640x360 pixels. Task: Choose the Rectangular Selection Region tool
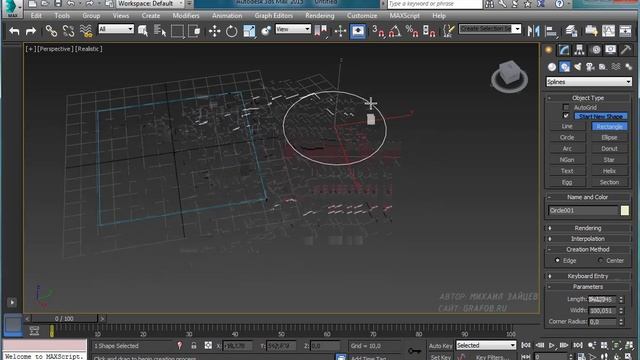tap(177, 31)
